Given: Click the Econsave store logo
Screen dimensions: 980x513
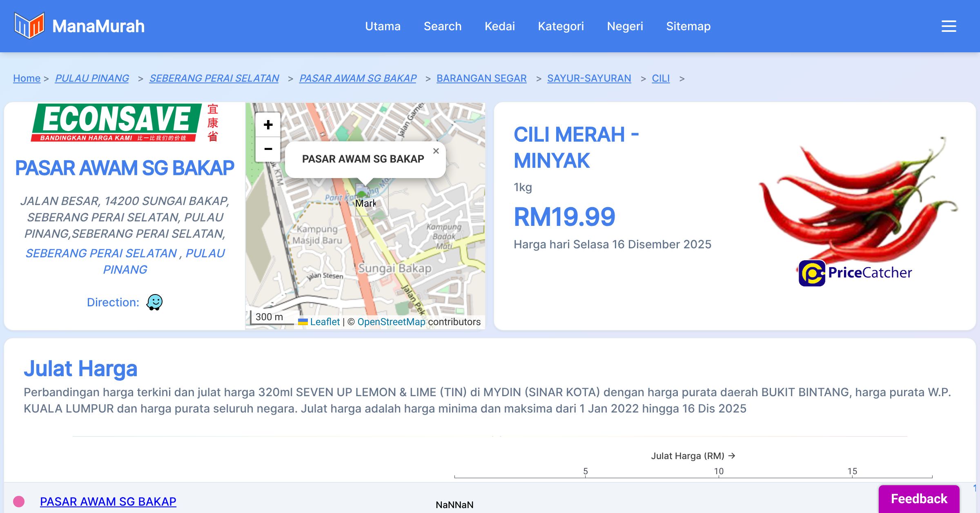Looking at the screenshot, I should (x=125, y=123).
